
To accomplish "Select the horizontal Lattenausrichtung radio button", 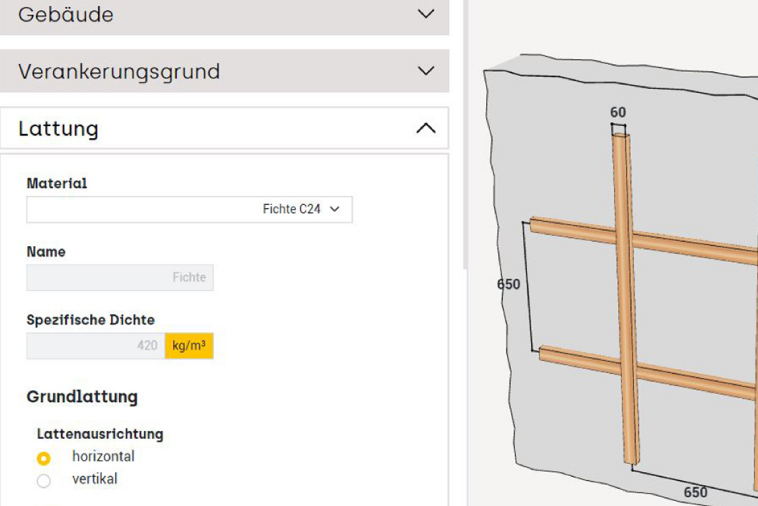I will [43, 458].
